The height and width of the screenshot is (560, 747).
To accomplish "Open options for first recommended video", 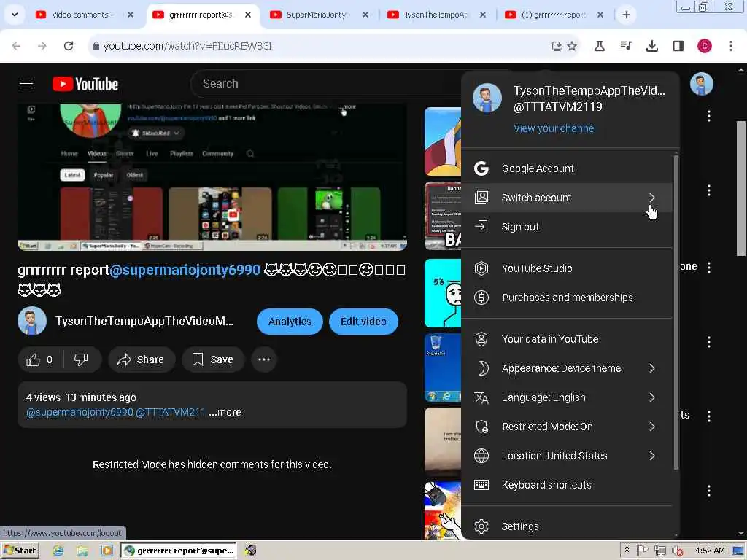I will click(x=709, y=116).
